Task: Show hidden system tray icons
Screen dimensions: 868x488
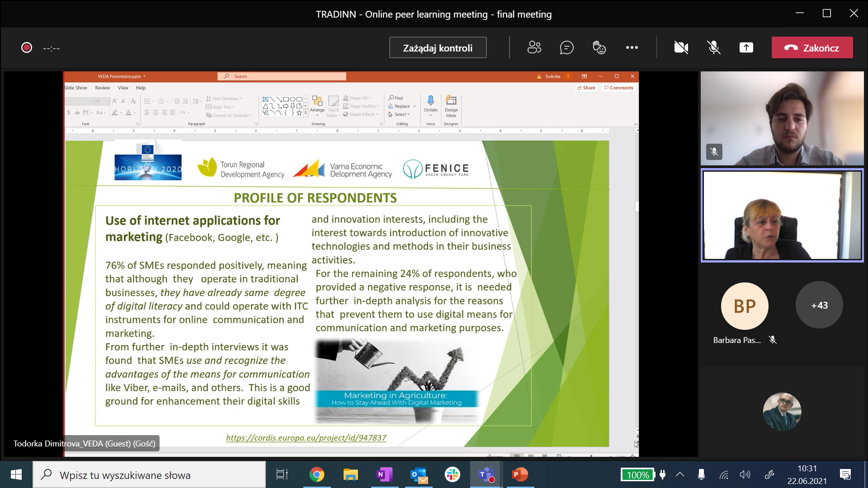Action: point(679,474)
